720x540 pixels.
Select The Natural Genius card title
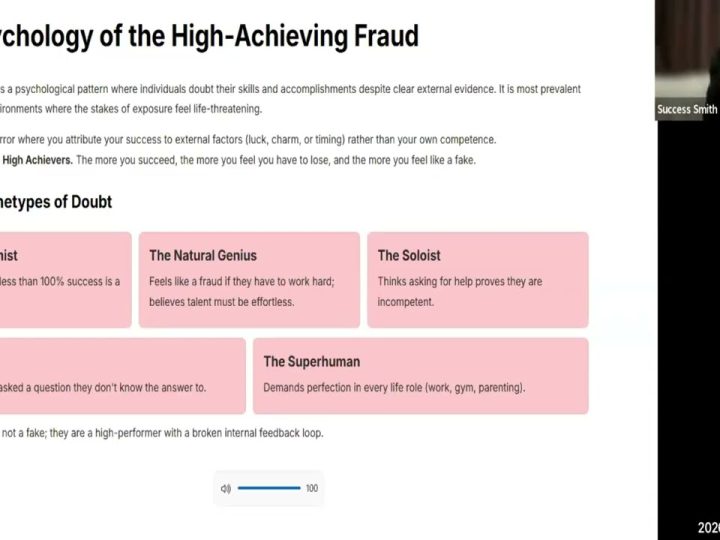203,255
